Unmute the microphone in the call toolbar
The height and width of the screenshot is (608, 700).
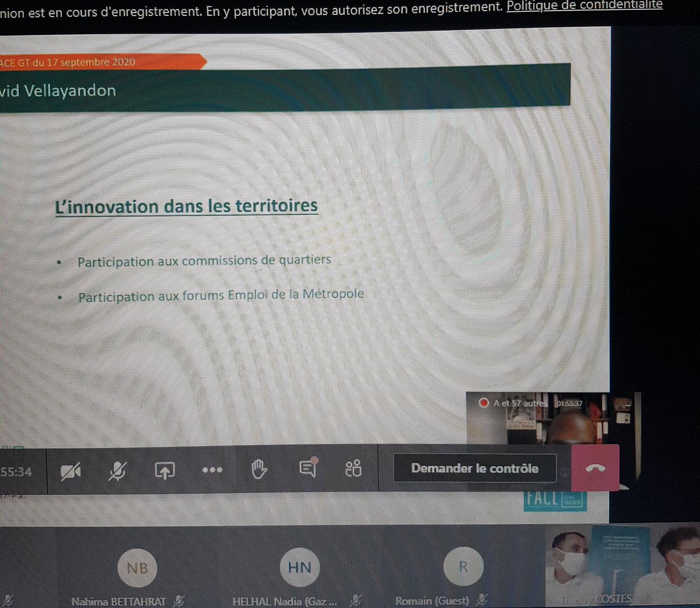click(117, 471)
